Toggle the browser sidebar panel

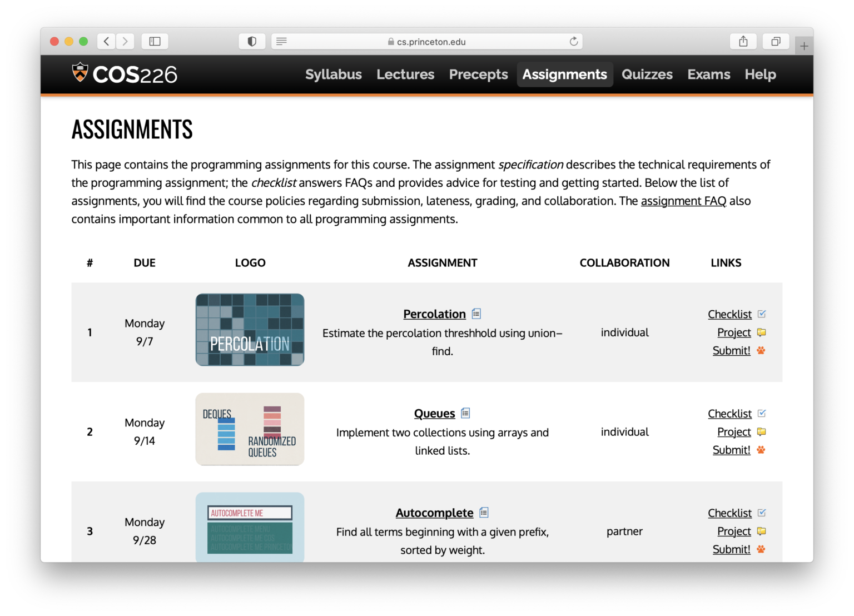point(154,41)
